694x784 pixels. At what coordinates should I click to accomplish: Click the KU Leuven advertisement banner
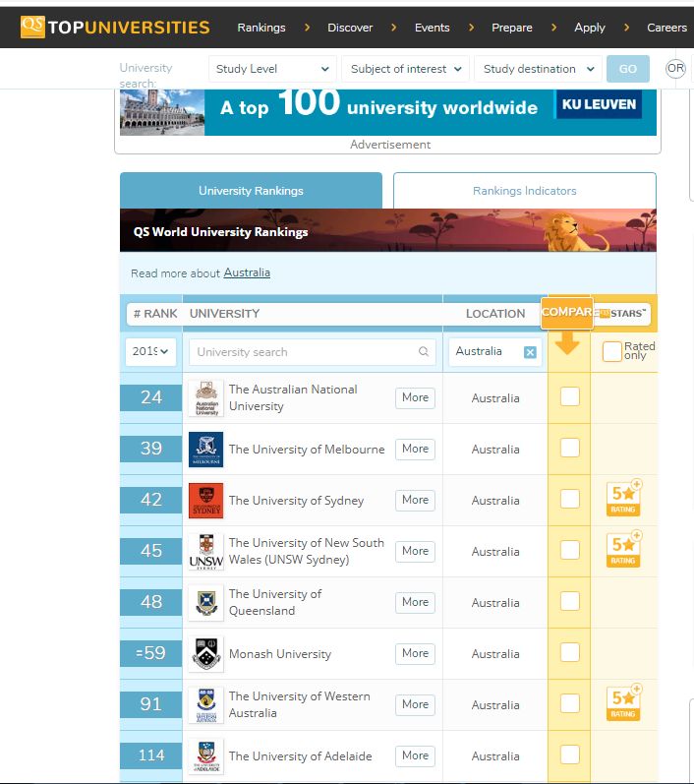387,112
